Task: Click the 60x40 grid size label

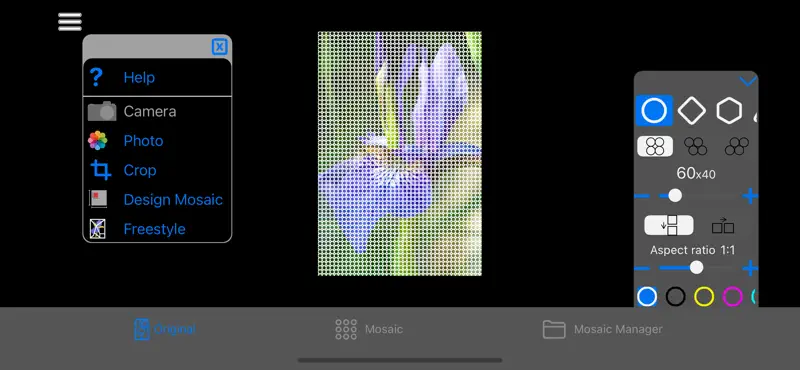Action: (x=696, y=174)
